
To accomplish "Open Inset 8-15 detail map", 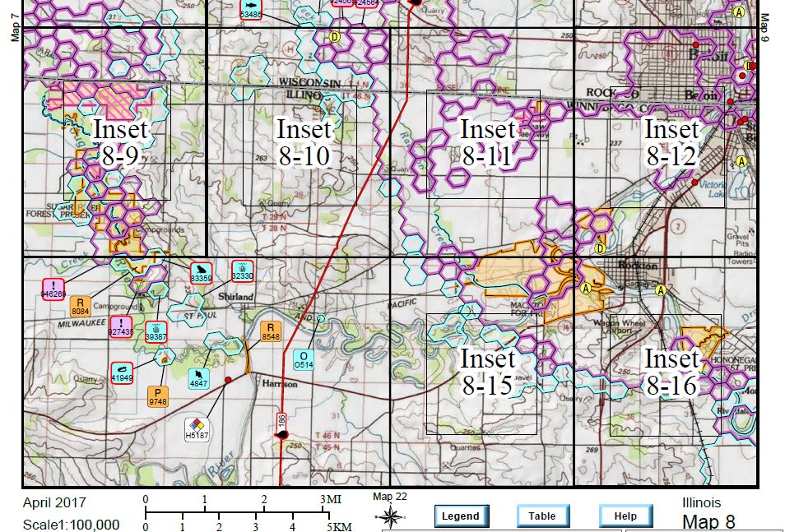I will click(x=481, y=374).
